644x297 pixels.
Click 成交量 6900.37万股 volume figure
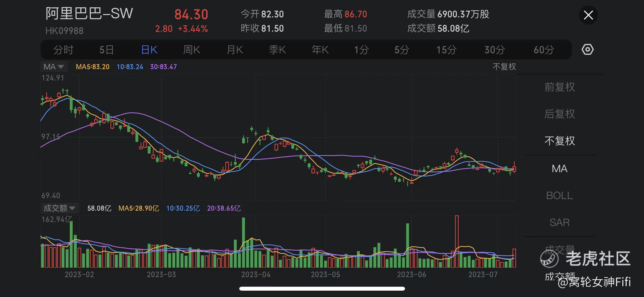[x=448, y=14]
